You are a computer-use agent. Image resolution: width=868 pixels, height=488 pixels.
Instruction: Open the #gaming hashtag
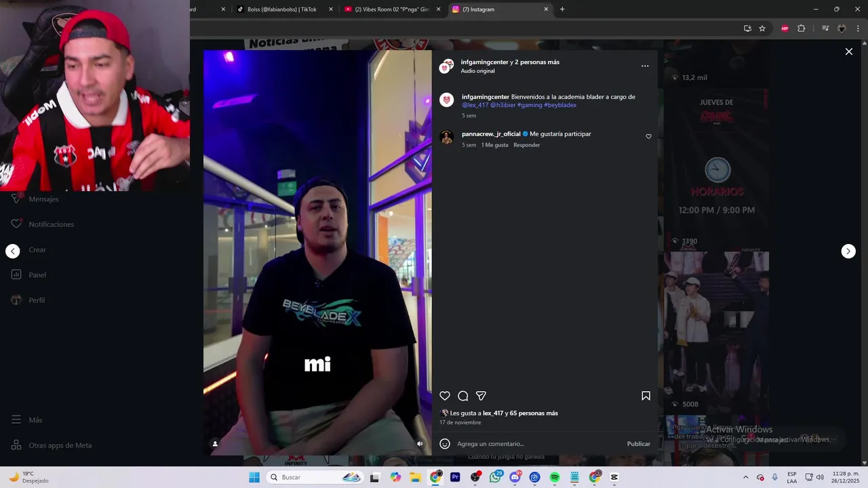(x=530, y=105)
